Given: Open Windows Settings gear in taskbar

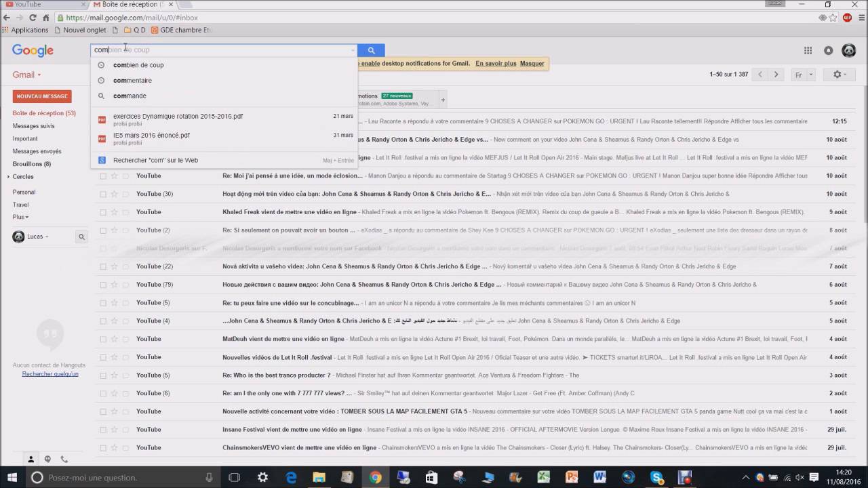Looking at the screenshot, I should tap(262, 477).
